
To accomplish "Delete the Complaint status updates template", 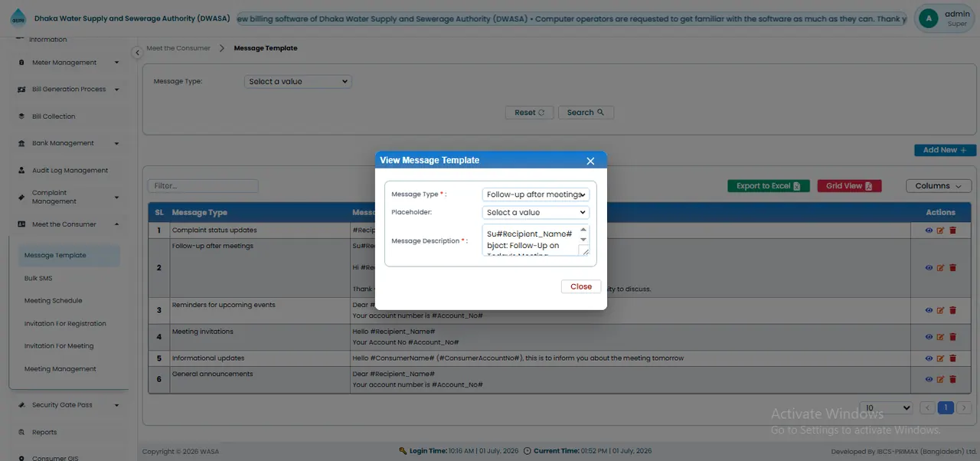I will point(952,230).
